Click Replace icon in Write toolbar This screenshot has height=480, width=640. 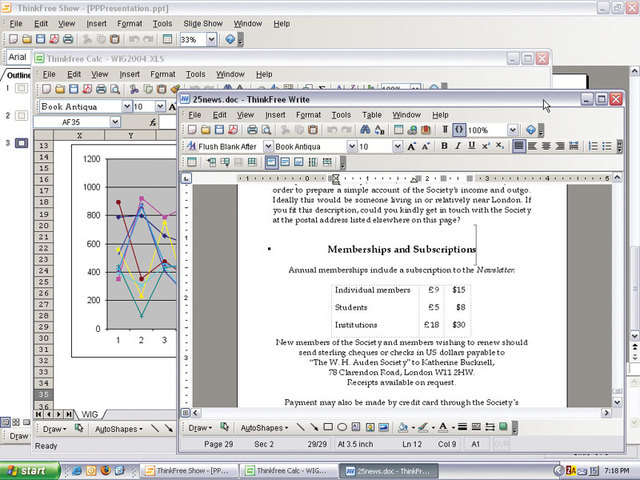pos(379,130)
